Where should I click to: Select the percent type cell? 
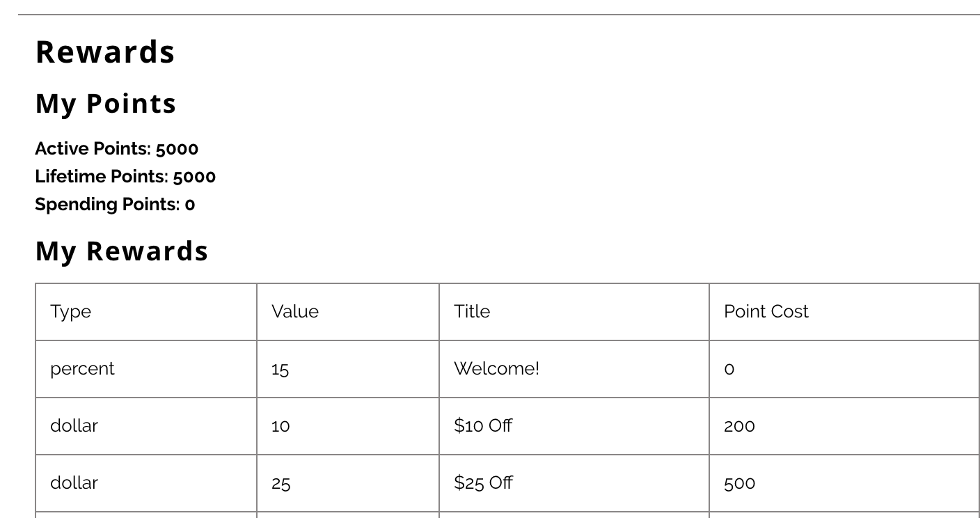tap(82, 368)
